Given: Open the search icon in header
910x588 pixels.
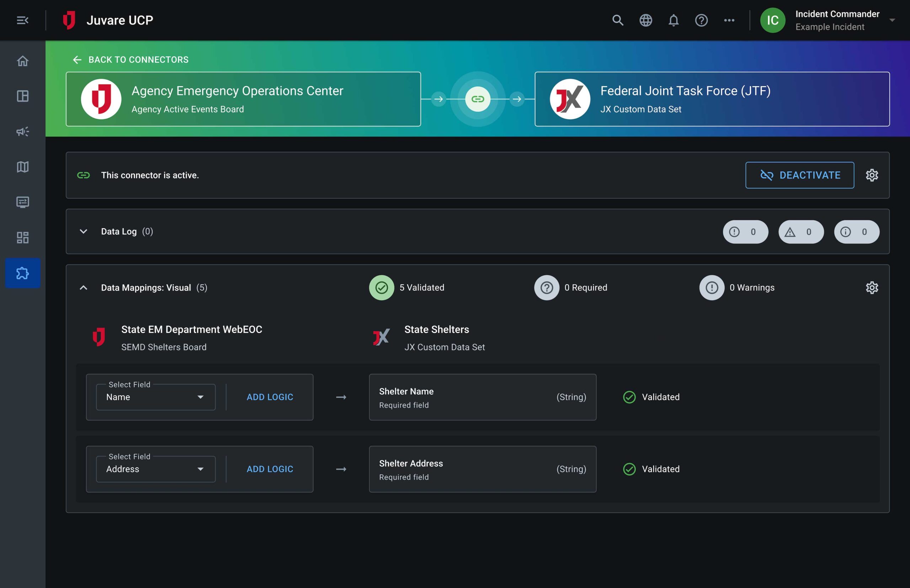Looking at the screenshot, I should (618, 20).
